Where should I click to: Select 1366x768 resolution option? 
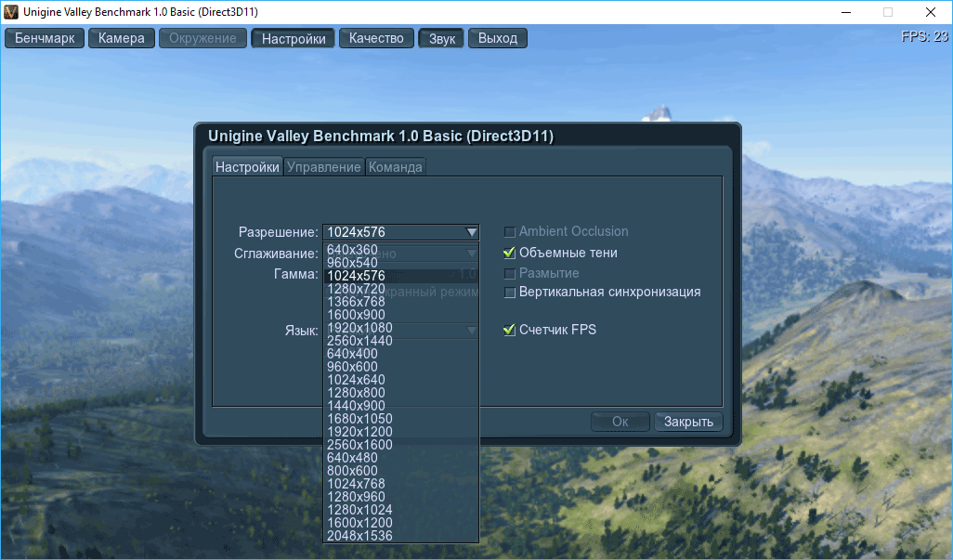[x=401, y=302]
